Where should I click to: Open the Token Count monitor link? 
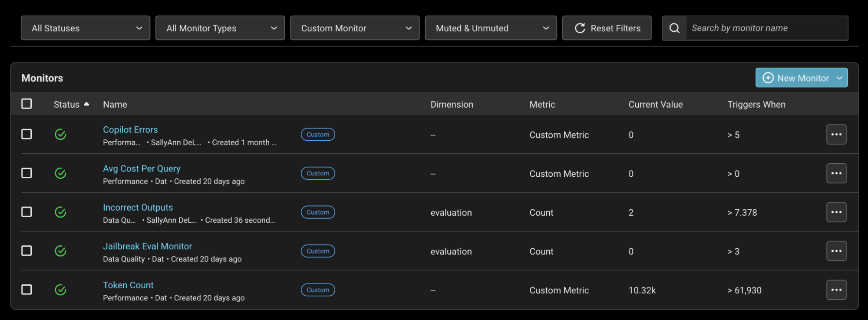128,285
